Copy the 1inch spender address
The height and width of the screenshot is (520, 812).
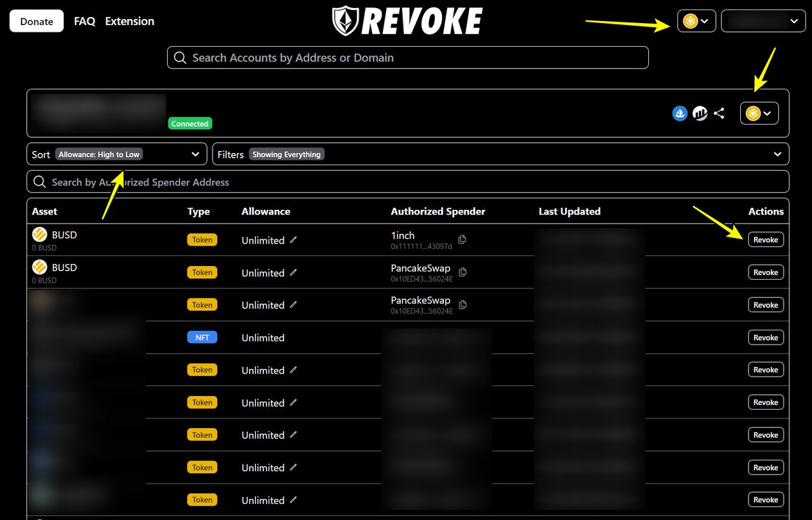coord(462,240)
